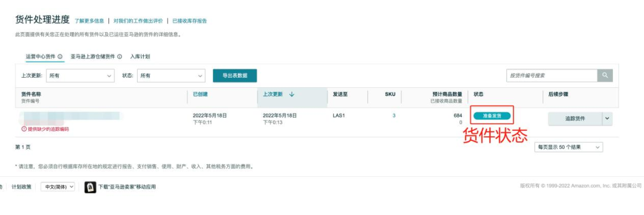This screenshot has height=215, width=644.
Task: Click the 按货件编号搜索 search field
Action: [552, 76]
